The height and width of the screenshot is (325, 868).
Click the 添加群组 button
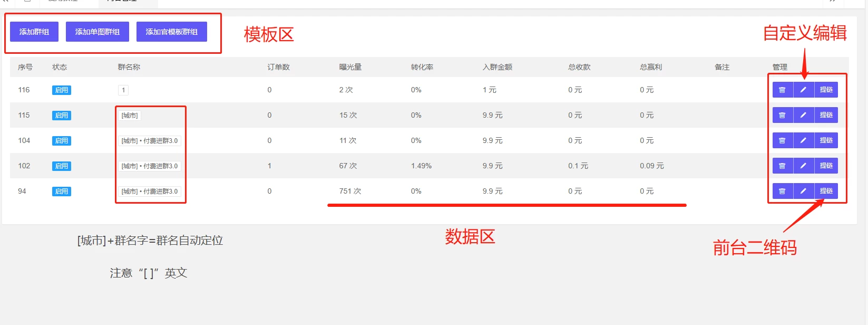pyautogui.click(x=34, y=32)
